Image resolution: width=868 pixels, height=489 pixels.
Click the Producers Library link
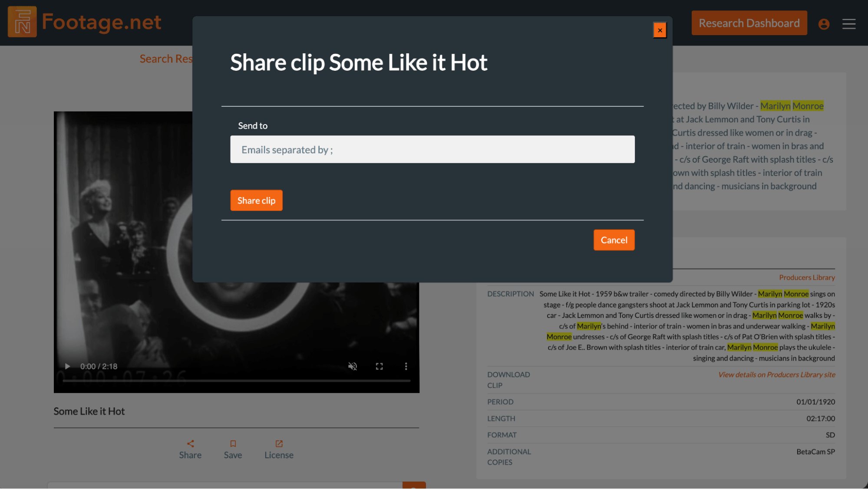point(807,277)
